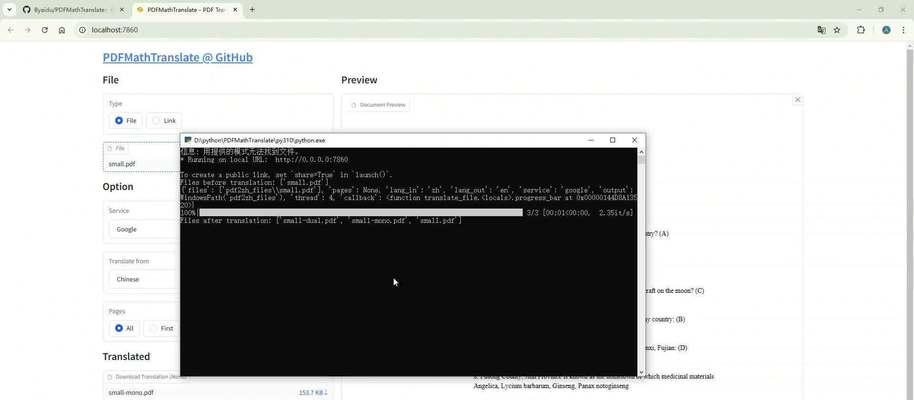Close the PDFMathTranslate browser tab
Viewport: 914px width, 400px height.
coord(234,10)
